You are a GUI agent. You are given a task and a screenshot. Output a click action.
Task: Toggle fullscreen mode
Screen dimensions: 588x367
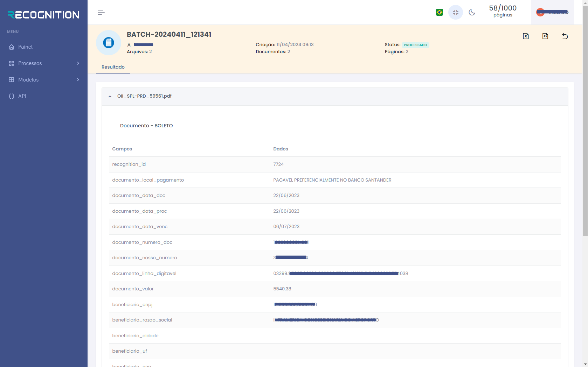pyautogui.click(x=456, y=12)
